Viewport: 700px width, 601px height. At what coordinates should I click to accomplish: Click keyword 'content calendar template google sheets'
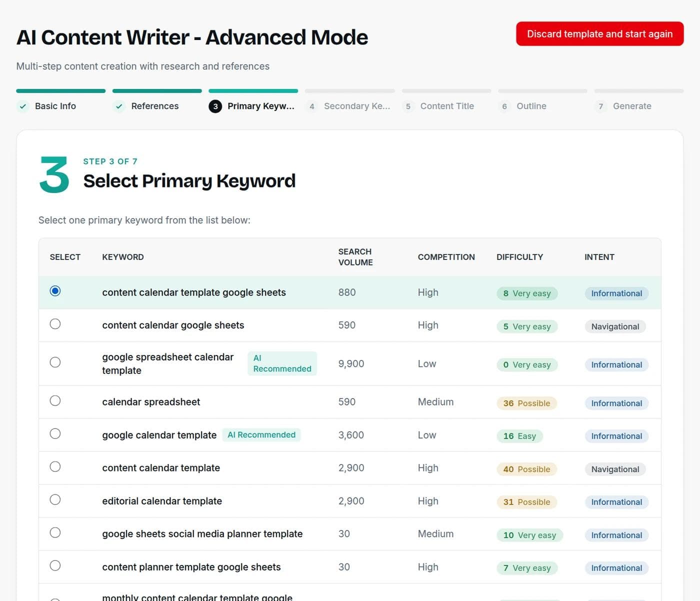194,292
